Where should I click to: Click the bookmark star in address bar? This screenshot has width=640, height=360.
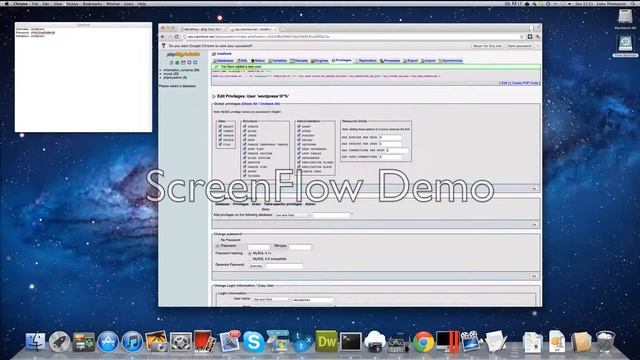pos(522,37)
